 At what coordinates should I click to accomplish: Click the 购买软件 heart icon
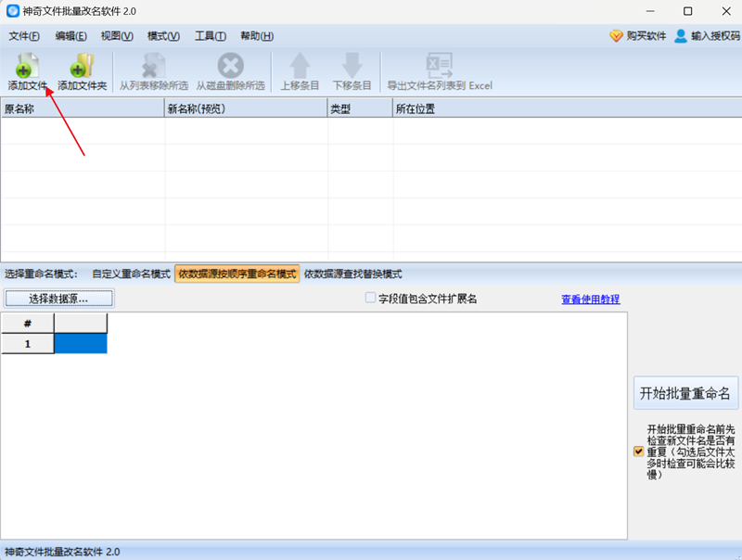pos(616,36)
